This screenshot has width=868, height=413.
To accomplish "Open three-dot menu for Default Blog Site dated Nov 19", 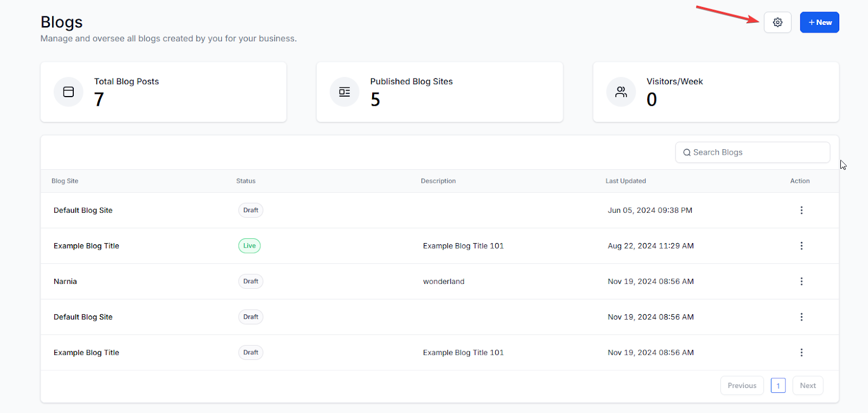I will coord(801,317).
